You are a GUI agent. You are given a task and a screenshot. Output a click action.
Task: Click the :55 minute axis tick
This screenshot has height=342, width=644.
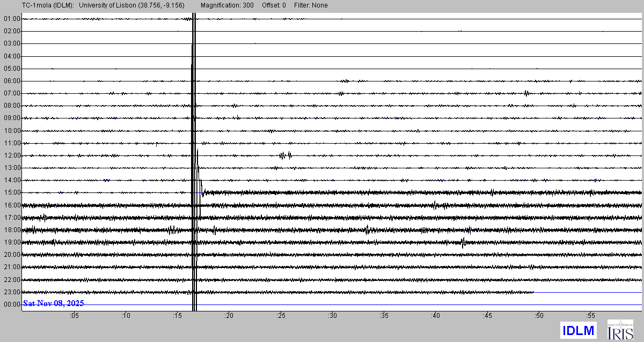click(x=590, y=316)
